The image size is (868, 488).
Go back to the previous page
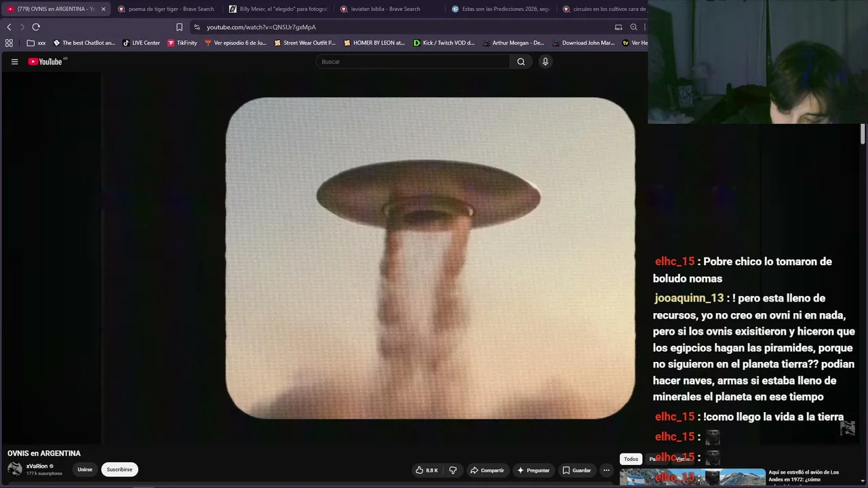[x=9, y=27]
